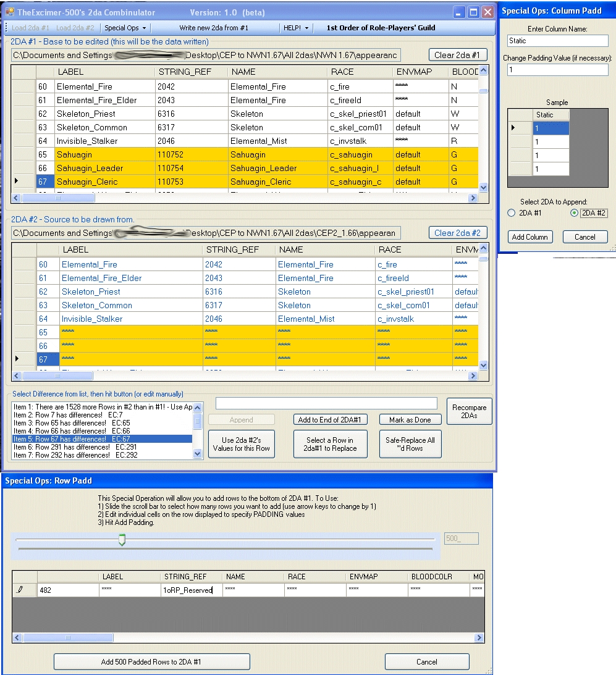Screen dimensions: 616x675
Task: Click Write new 2da from #1
Action: 214,28
